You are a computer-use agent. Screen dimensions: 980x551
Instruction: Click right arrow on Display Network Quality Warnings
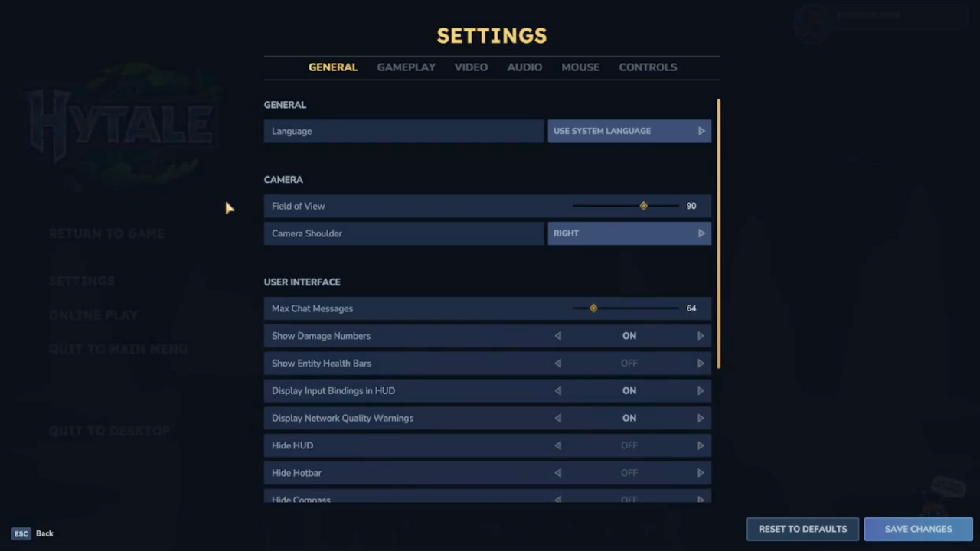coord(700,419)
